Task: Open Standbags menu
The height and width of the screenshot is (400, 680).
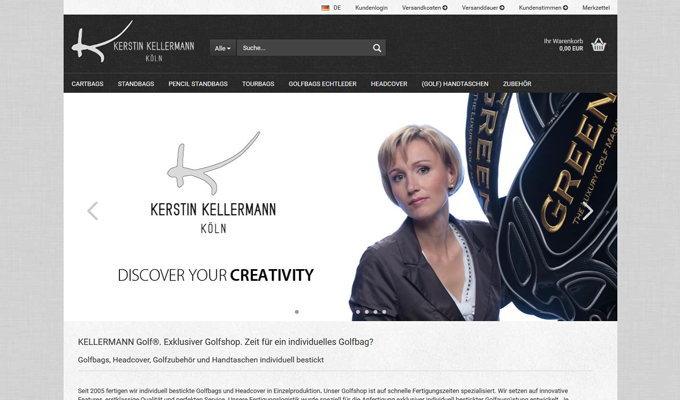Action: [x=136, y=84]
